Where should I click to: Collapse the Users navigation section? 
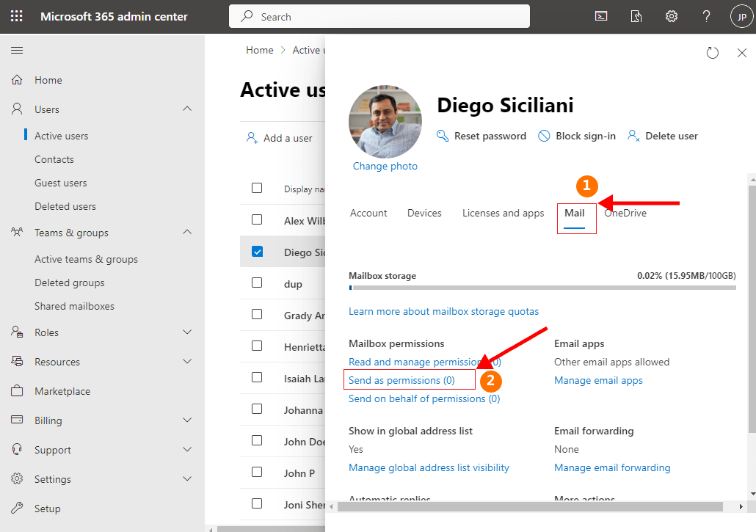point(187,109)
